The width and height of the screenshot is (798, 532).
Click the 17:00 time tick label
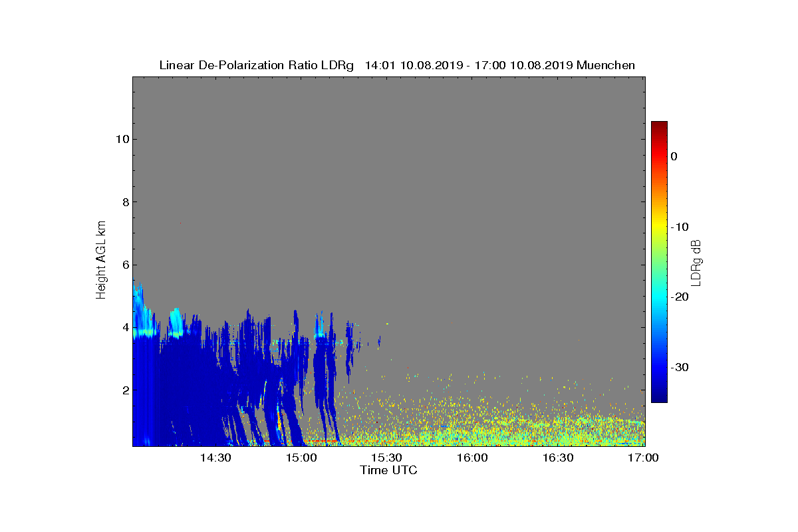tap(644, 458)
